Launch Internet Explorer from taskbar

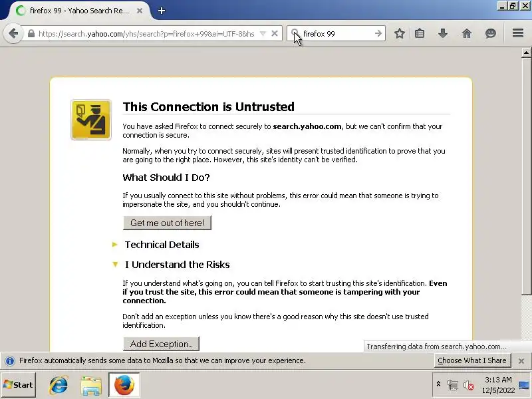[59, 385]
